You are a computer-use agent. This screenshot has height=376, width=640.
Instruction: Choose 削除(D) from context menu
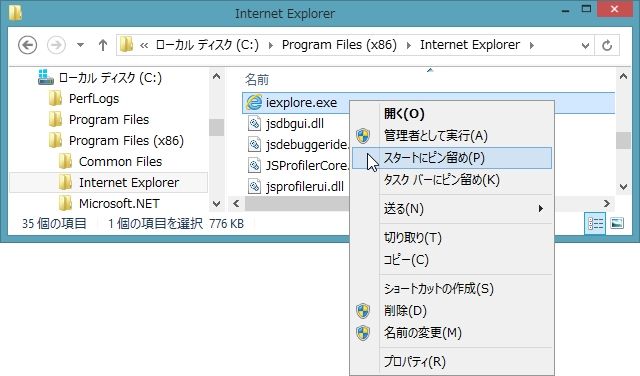452,311
